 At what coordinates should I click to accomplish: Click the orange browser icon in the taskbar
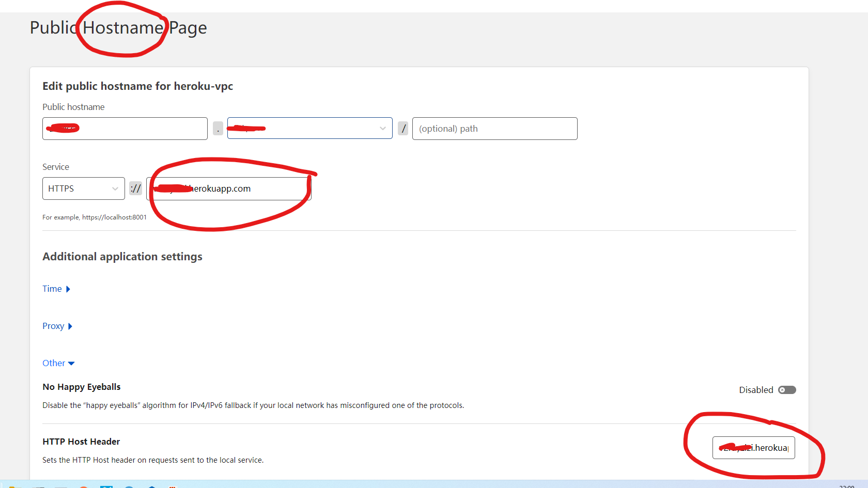(84, 485)
